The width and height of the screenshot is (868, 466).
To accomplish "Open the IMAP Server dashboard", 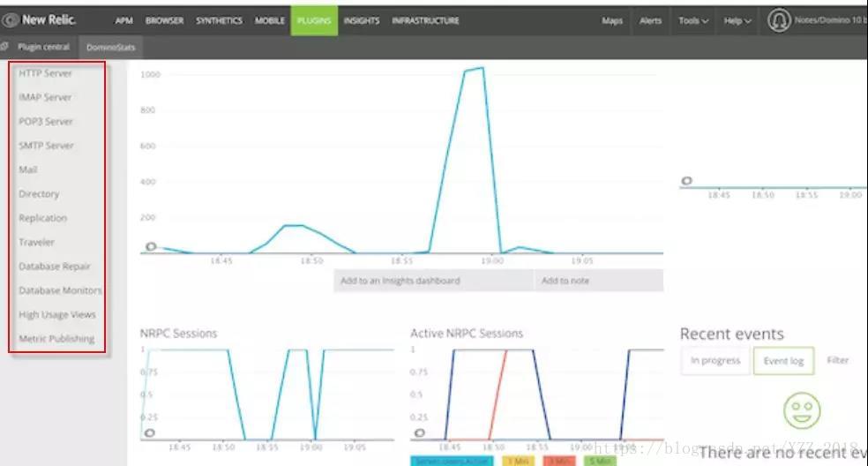I will point(45,97).
